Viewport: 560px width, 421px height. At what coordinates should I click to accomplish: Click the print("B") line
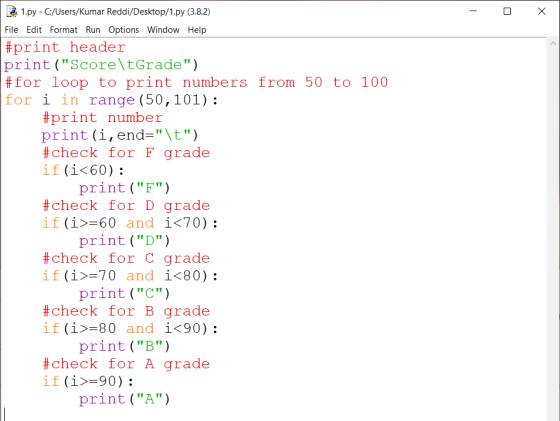[124, 346]
